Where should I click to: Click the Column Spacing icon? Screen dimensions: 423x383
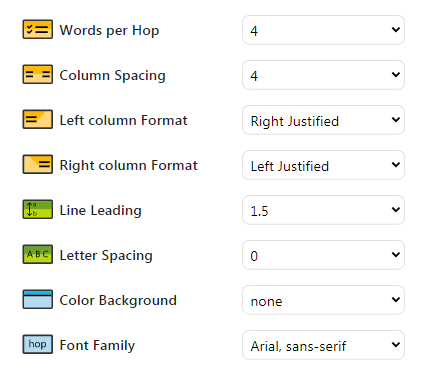(x=38, y=74)
